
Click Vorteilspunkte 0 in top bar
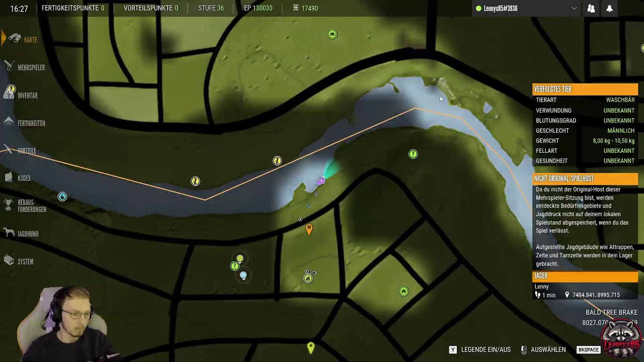tap(151, 8)
